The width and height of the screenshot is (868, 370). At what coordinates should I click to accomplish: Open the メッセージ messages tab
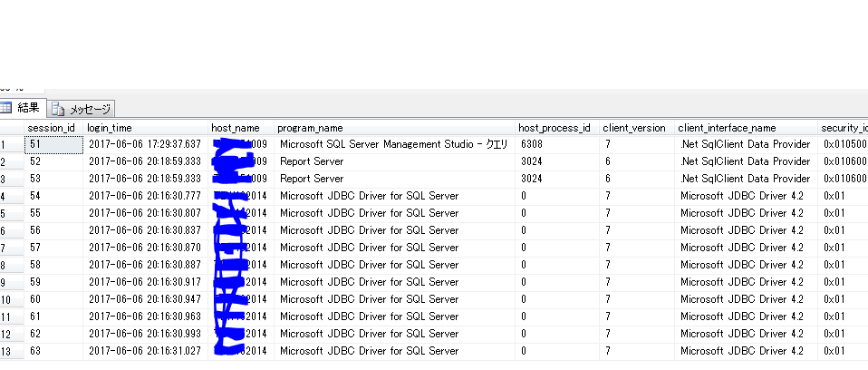tap(82, 109)
